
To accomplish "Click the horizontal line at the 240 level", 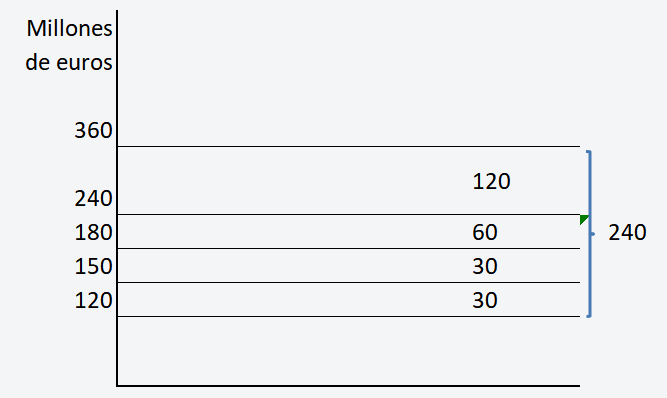I will pyautogui.click(x=348, y=214).
